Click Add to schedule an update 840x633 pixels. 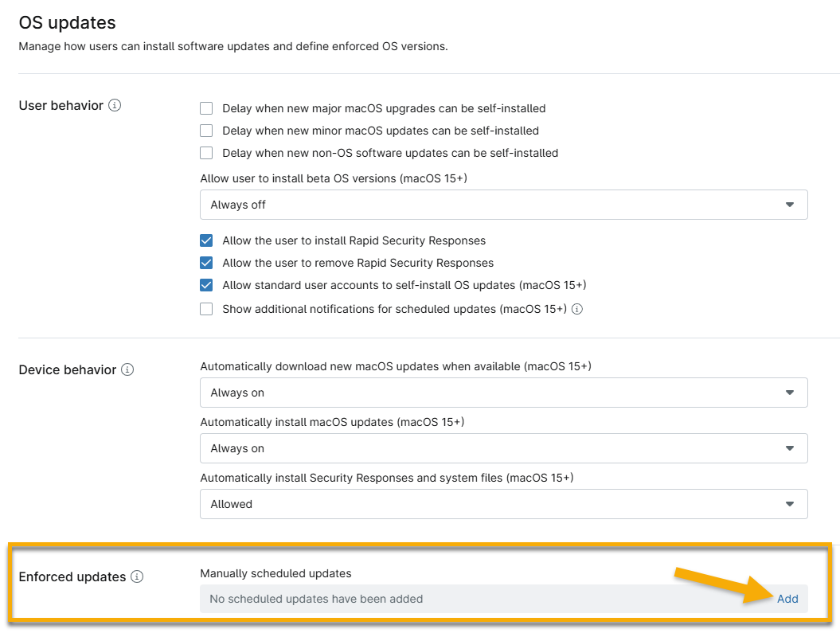787,599
